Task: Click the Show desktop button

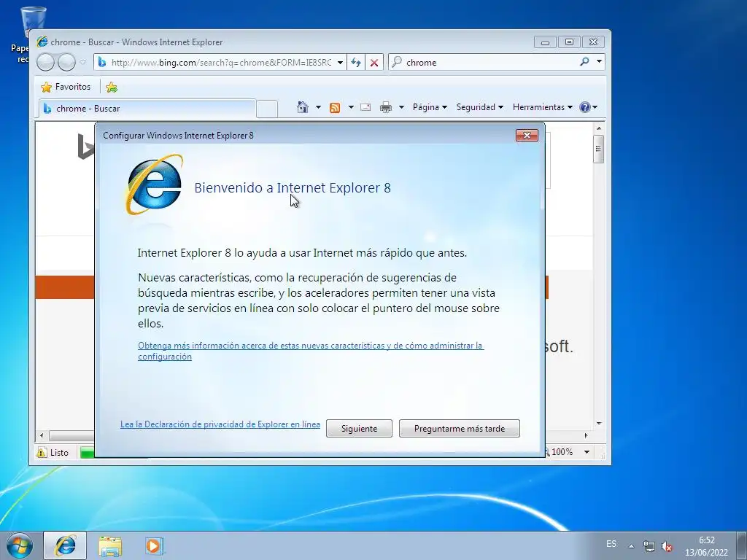Action: click(x=742, y=545)
